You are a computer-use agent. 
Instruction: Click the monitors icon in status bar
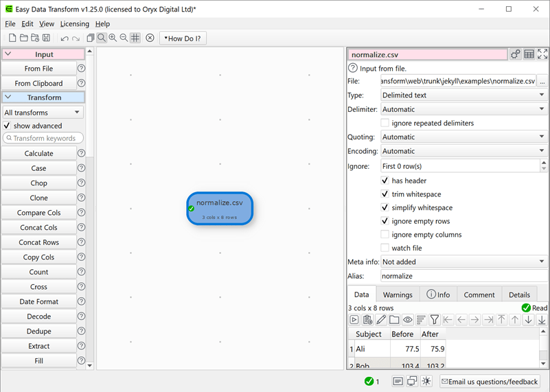click(412, 381)
